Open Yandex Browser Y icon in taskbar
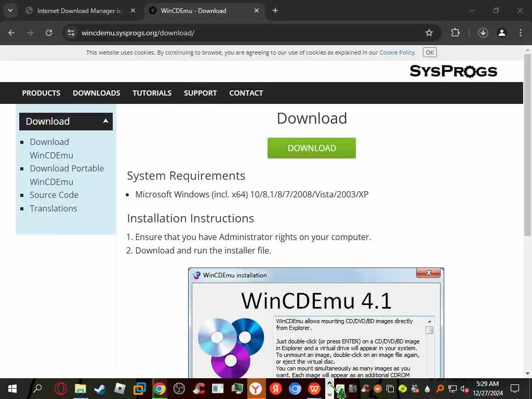This screenshot has width=532, height=399. [256, 389]
